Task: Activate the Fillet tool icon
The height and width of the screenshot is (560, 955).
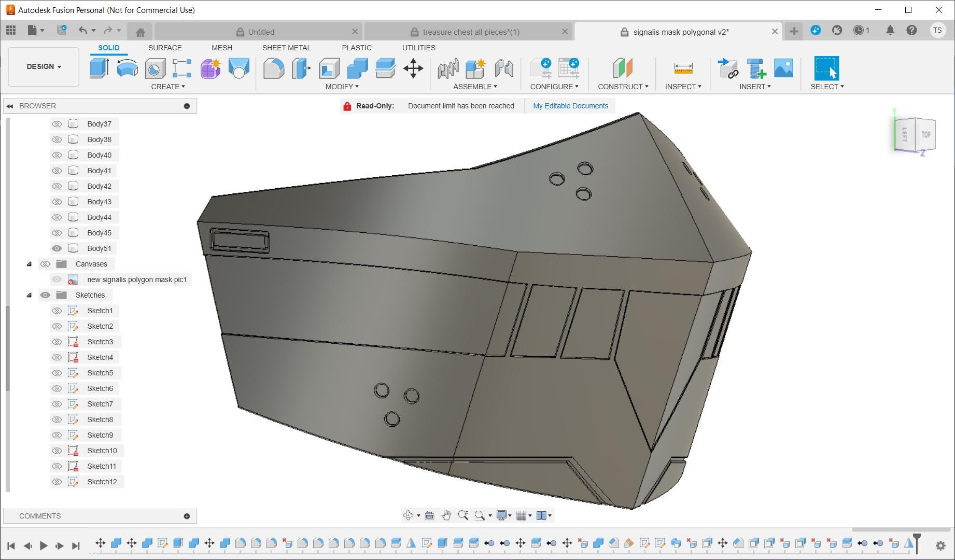Action: [x=274, y=68]
